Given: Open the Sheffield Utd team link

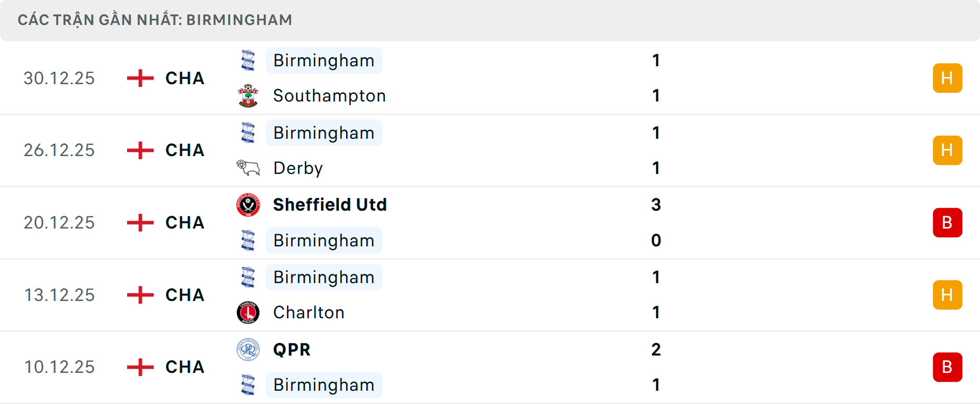Looking at the screenshot, I should pyautogui.click(x=330, y=205).
